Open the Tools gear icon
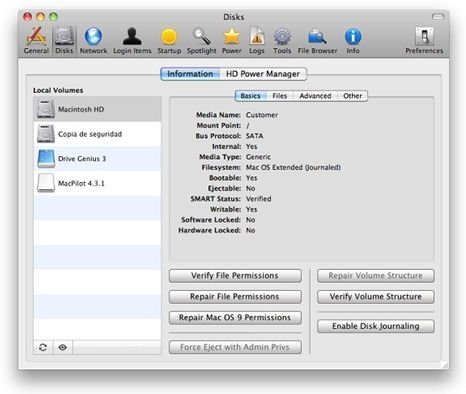 point(282,41)
